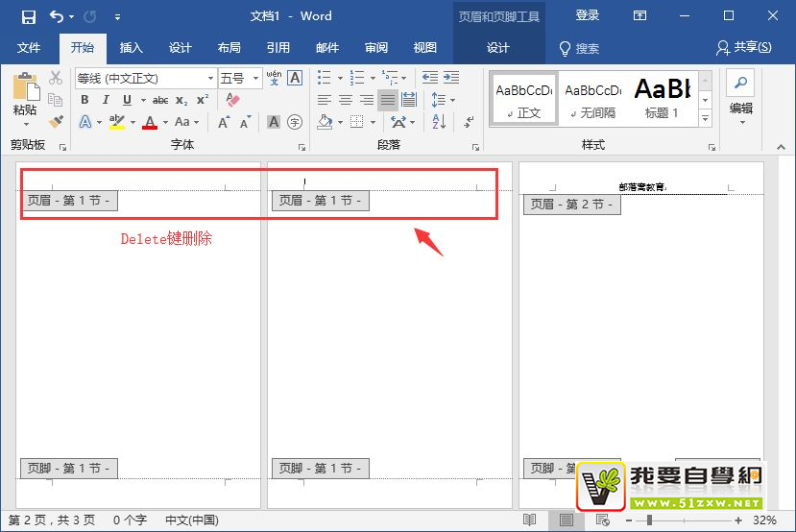Center align the text
The height and width of the screenshot is (532, 796).
click(x=346, y=100)
